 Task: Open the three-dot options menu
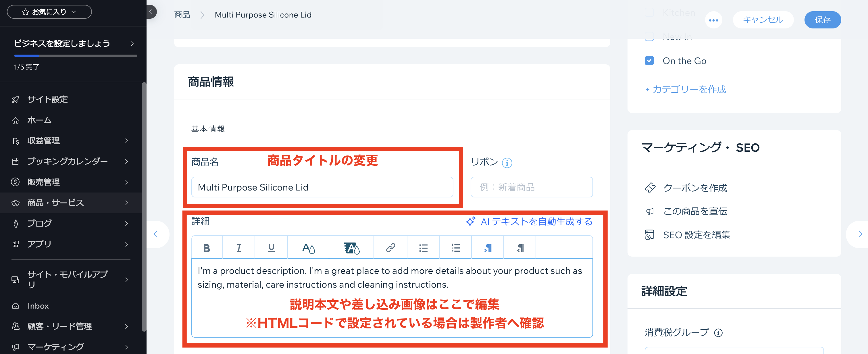click(714, 20)
